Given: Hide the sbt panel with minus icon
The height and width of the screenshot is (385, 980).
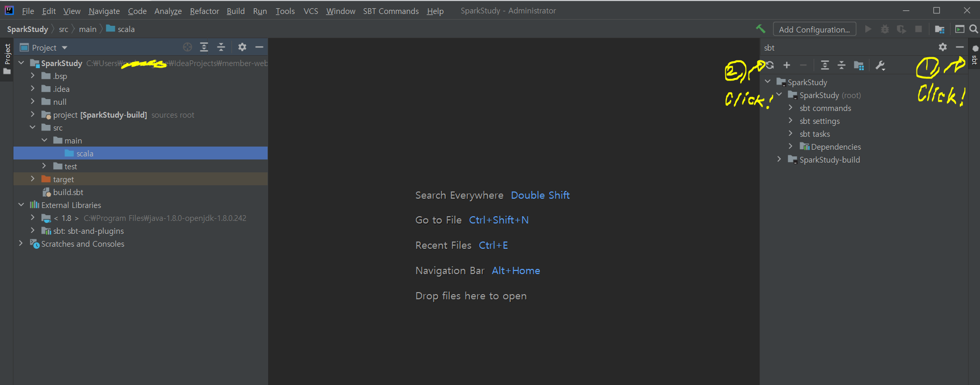Looking at the screenshot, I should [960, 47].
